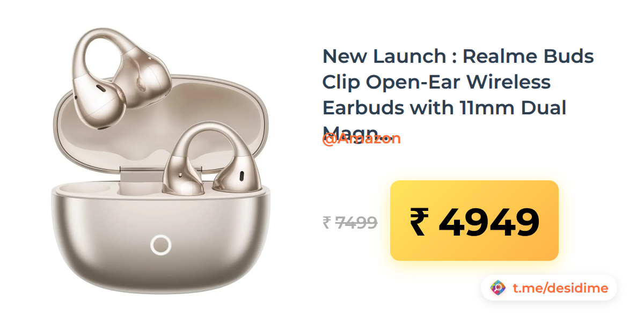Image resolution: width=644 pixels, height=322 pixels.
Task: Click the yellow ₹ 4949 price badge
Action: pos(474,221)
